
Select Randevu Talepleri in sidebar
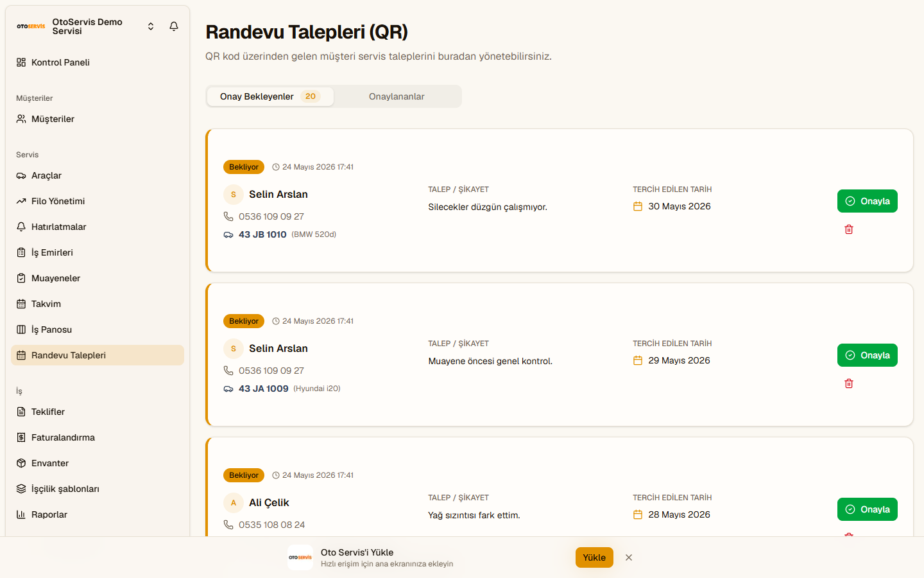[98, 355]
